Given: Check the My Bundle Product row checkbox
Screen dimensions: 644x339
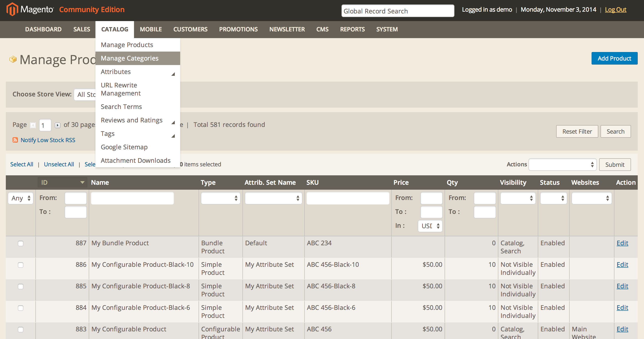Looking at the screenshot, I should click(20, 243).
